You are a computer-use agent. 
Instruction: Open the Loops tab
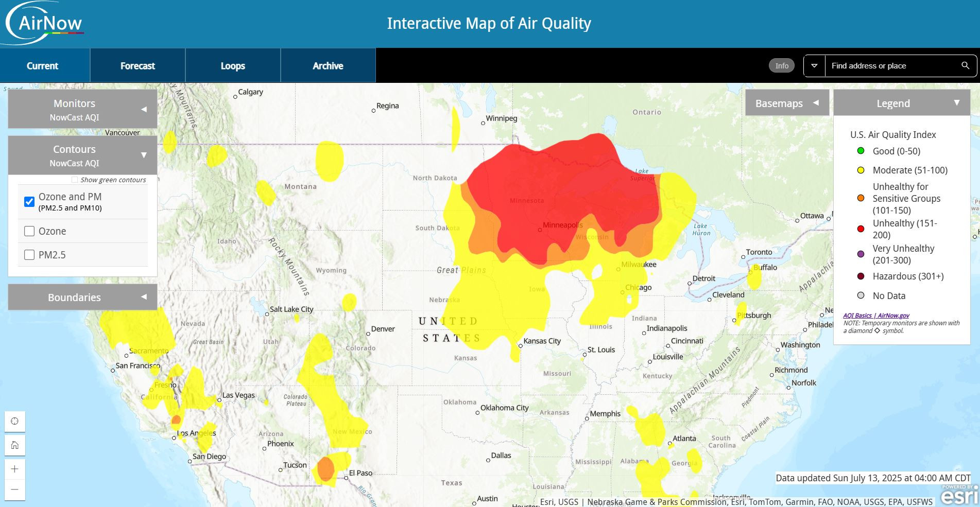click(233, 65)
